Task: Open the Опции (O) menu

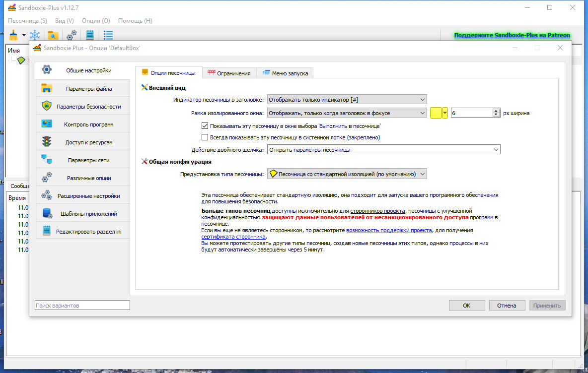Action: [x=96, y=21]
